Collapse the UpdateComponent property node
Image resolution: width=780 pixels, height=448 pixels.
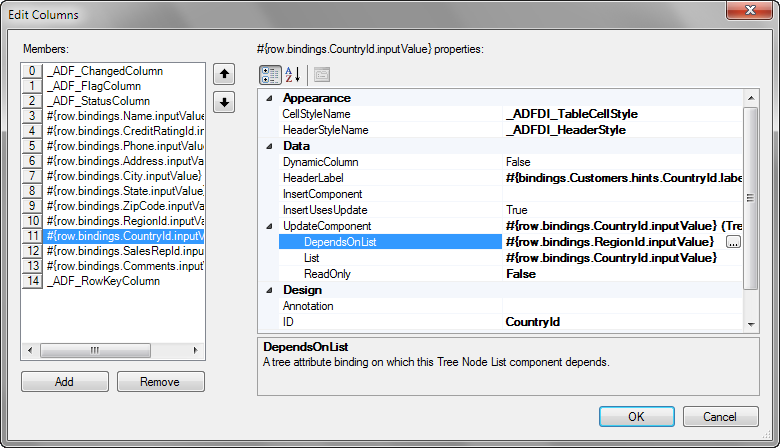(x=269, y=226)
